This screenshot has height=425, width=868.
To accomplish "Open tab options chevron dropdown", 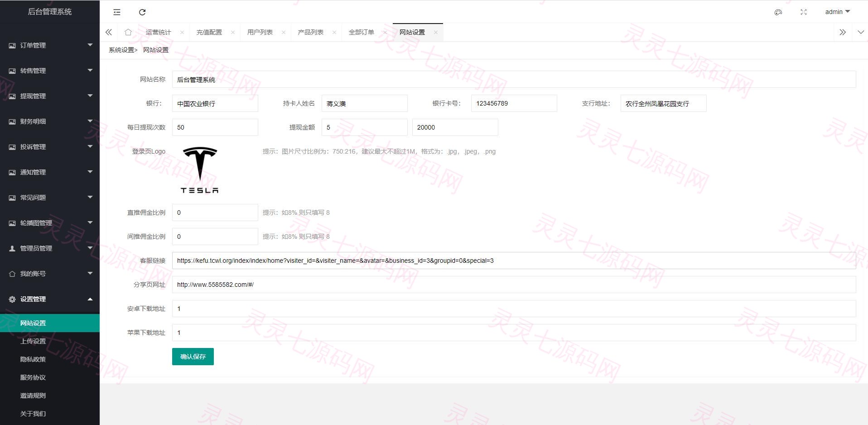I will tap(861, 32).
